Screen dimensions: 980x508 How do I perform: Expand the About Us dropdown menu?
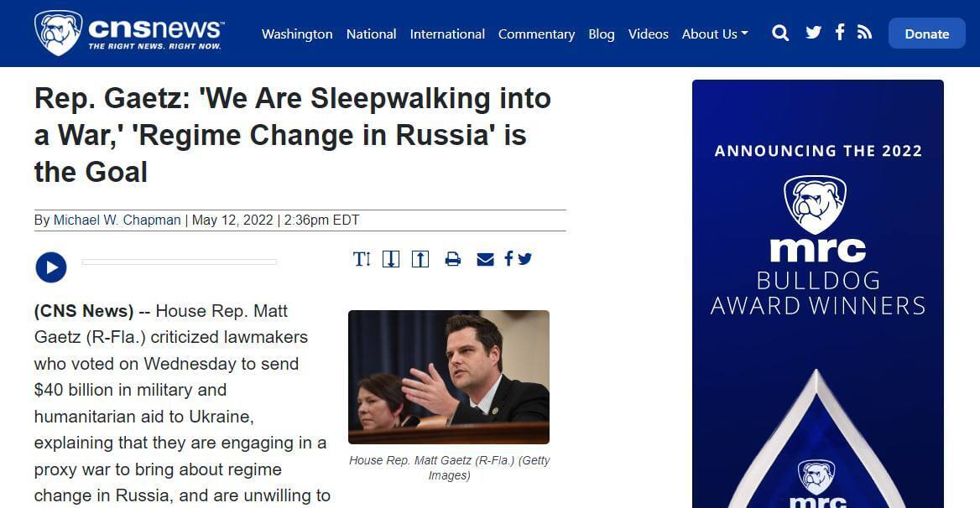[x=715, y=34]
